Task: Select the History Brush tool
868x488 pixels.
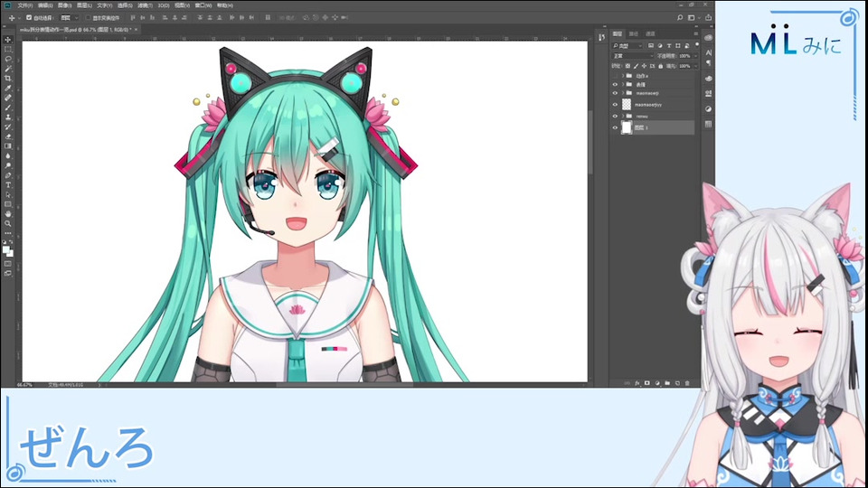Action: 8,127
